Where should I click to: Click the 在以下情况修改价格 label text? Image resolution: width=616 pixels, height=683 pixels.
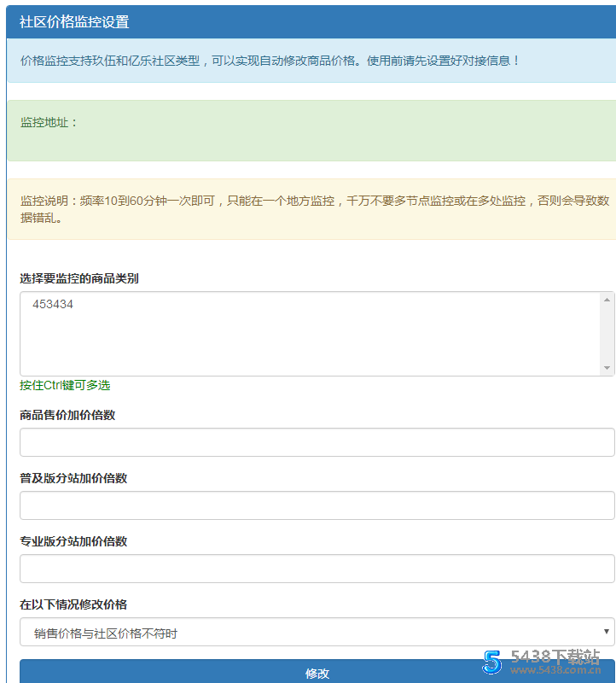tap(73, 604)
